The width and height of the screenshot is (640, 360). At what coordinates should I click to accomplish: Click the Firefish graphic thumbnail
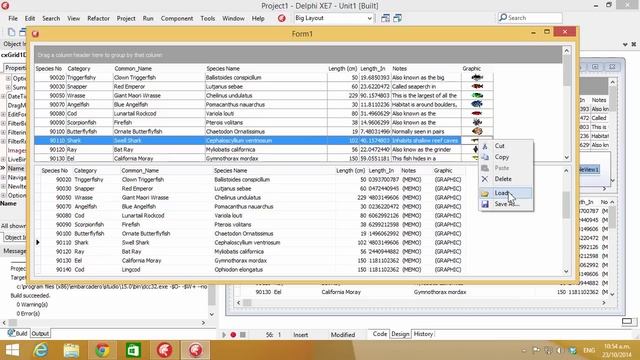(477, 122)
